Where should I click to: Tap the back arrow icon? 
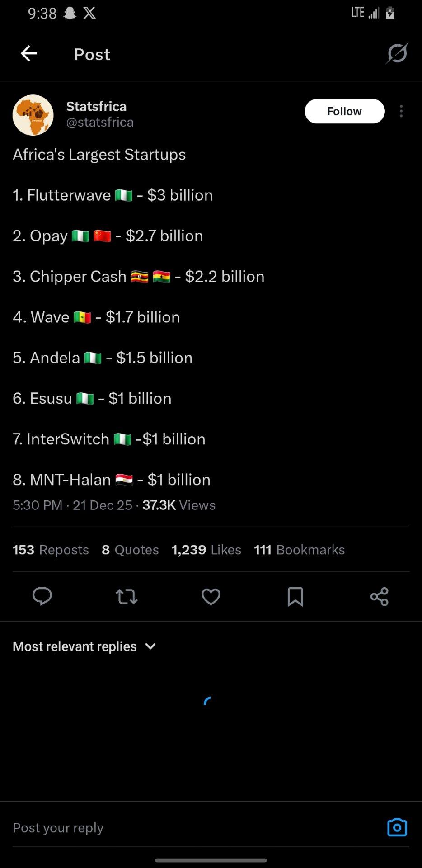click(29, 54)
